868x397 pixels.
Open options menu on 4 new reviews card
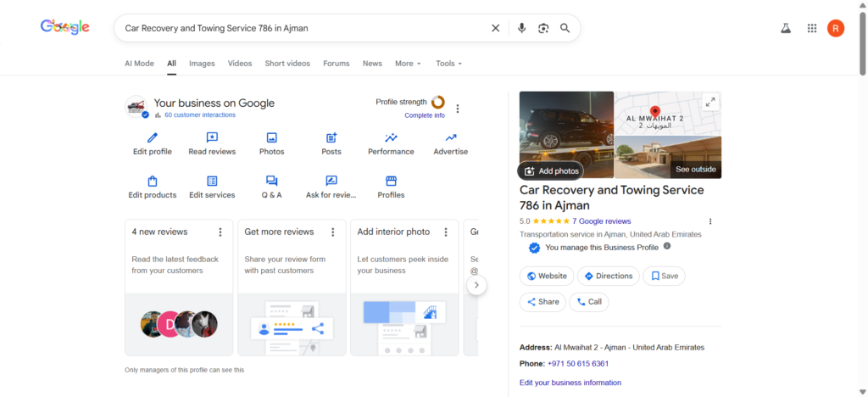pos(220,232)
